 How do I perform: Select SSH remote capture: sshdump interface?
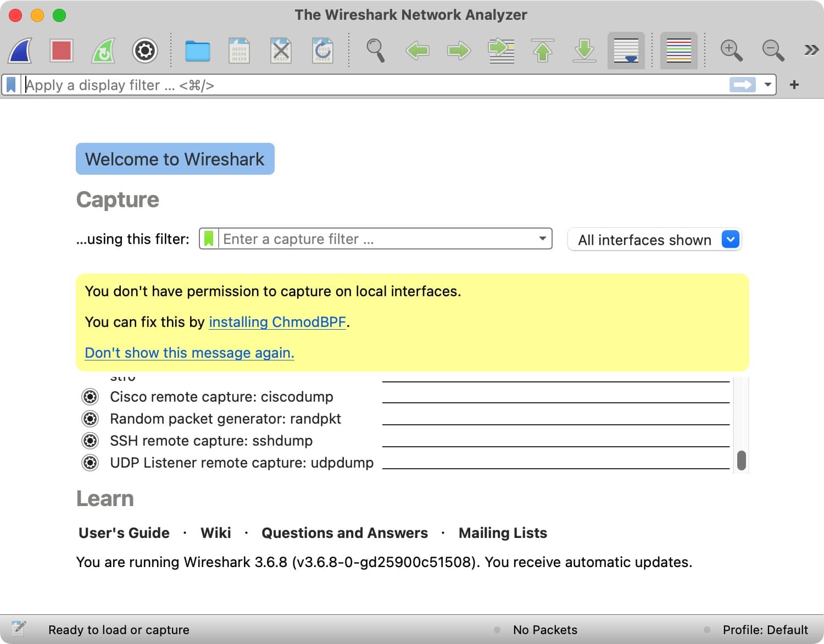point(211,441)
